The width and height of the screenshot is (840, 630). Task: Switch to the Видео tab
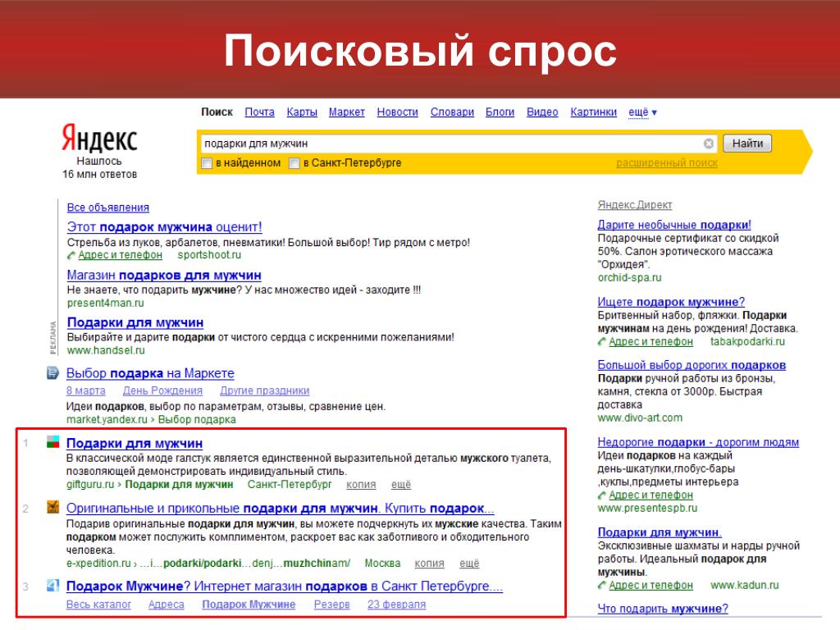tap(542, 112)
